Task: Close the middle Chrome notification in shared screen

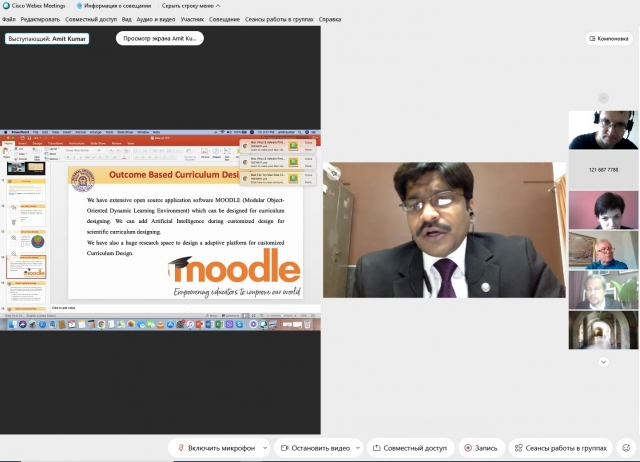Action: 309,159
